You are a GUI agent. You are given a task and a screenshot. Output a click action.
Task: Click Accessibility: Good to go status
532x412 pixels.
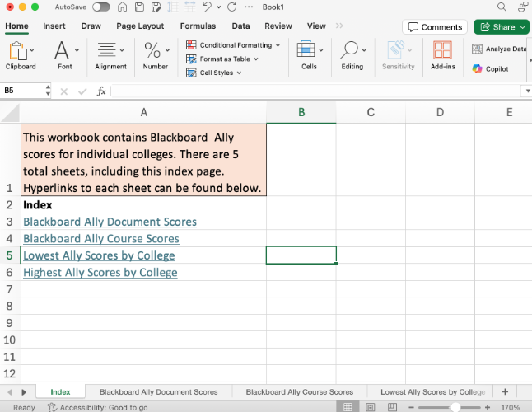tap(98, 407)
